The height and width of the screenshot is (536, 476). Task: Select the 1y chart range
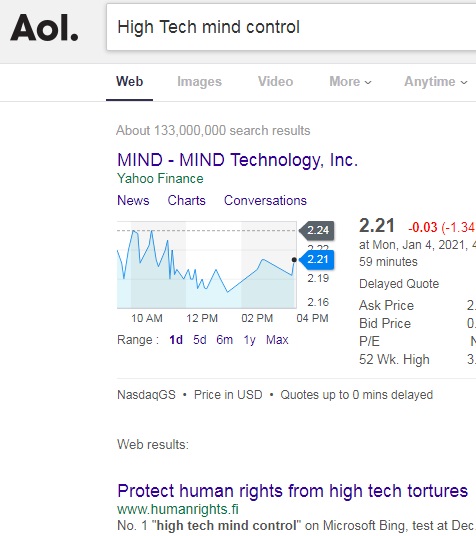coord(250,340)
